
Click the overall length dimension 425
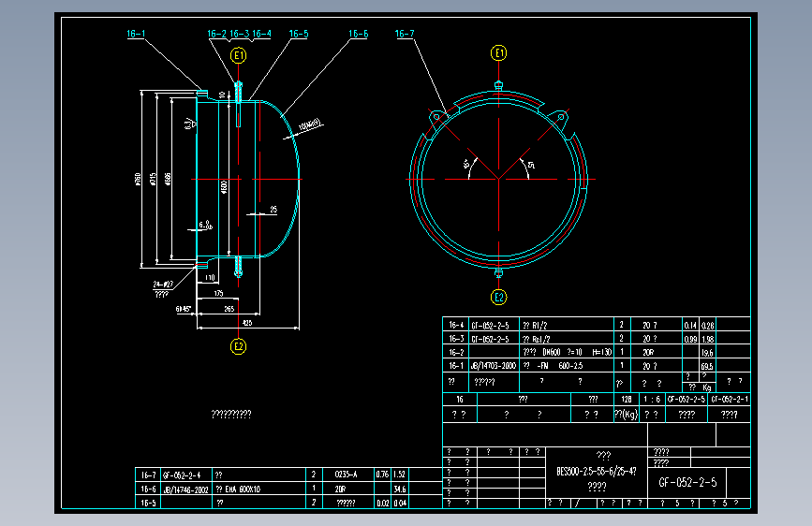click(x=247, y=323)
